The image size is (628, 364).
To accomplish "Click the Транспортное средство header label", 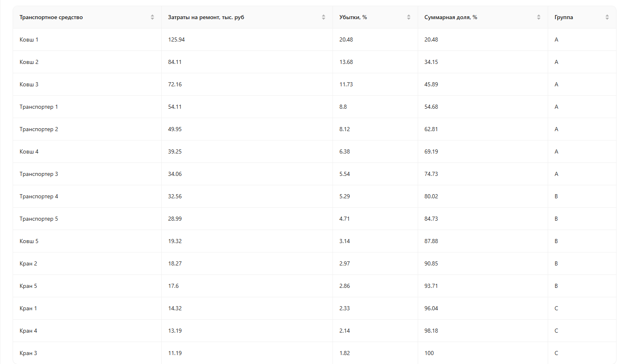I will tap(51, 17).
